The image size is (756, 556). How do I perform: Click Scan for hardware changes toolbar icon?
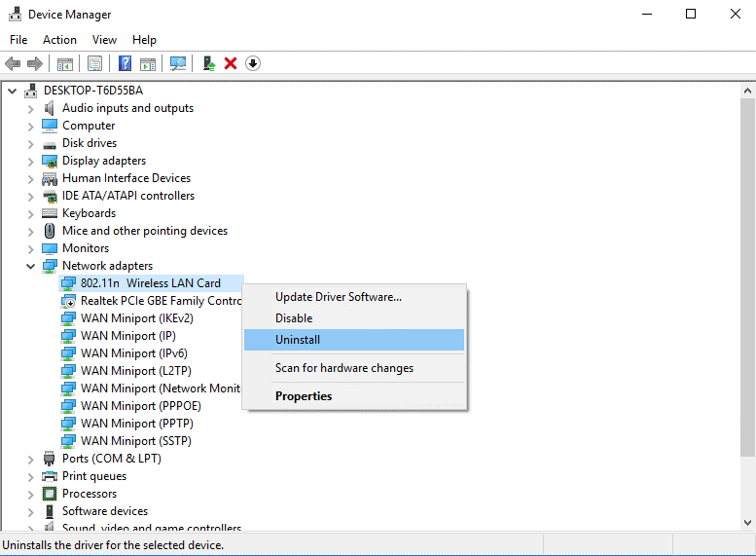pyautogui.click(x=178, y=63)
